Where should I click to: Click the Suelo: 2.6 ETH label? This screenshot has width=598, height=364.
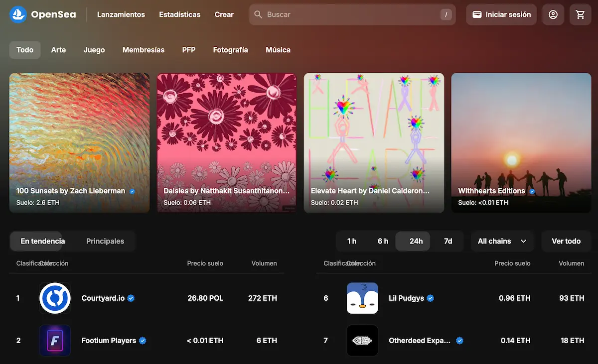(38, 203)
